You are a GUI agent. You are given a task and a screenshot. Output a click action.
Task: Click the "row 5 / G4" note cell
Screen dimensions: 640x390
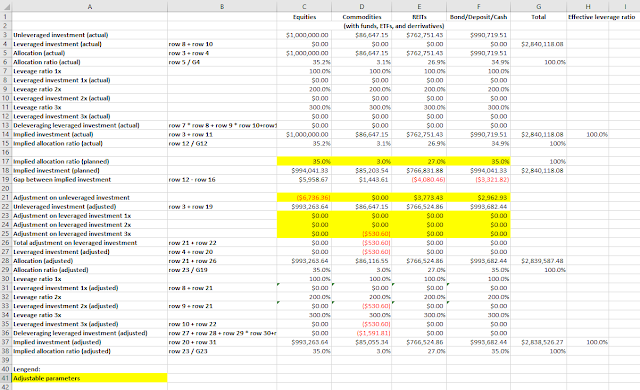click(x=222, y=62)
